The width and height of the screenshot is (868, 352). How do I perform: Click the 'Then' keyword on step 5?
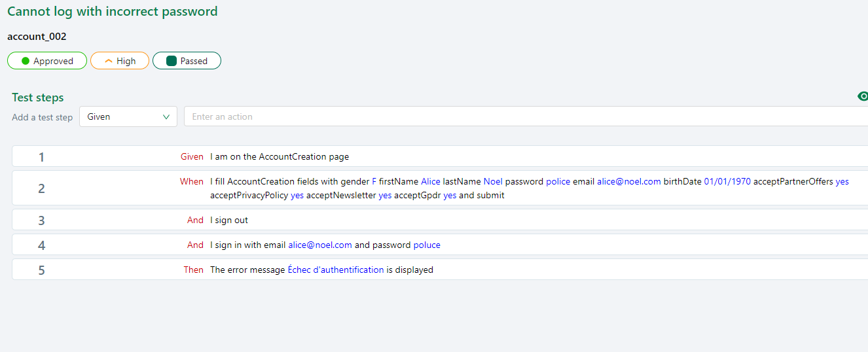tap(193, 270)
